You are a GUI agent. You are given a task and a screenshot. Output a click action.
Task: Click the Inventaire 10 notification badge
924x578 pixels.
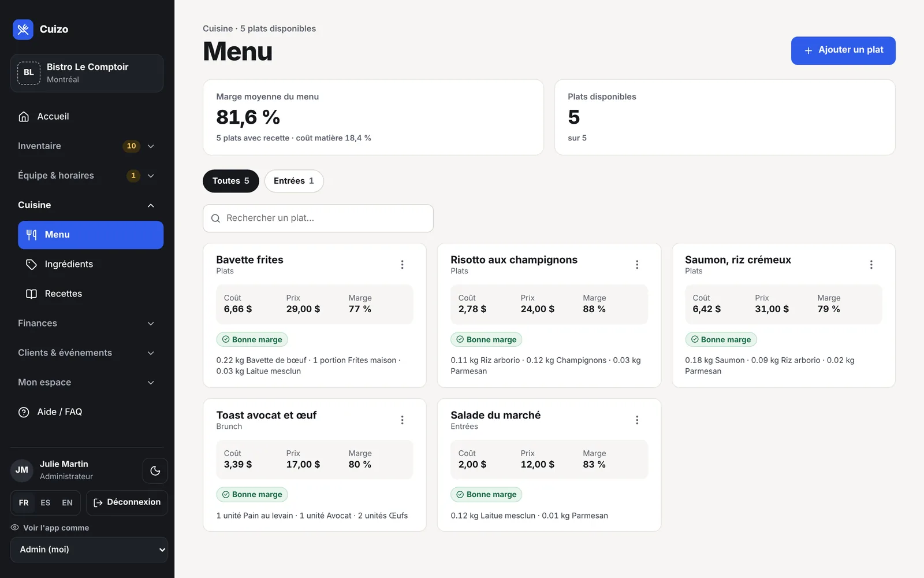click(132, 146)
